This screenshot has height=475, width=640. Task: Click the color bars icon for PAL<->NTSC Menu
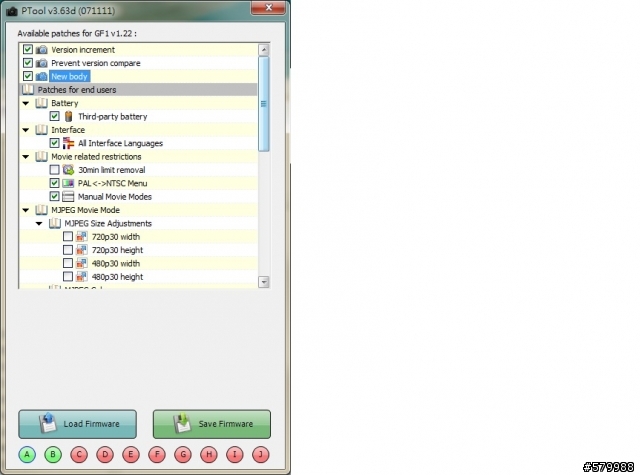click(x=68, y=183)
